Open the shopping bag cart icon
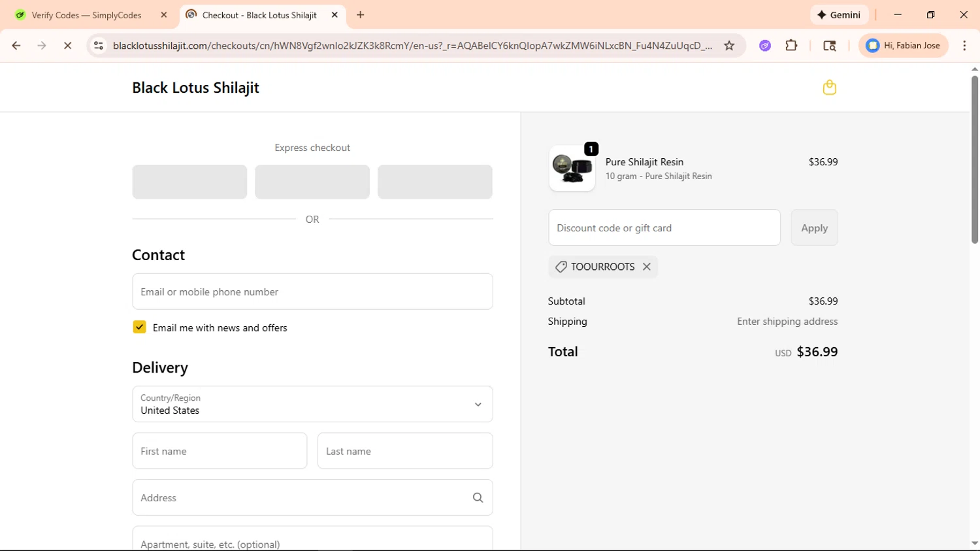 [829, 88]
